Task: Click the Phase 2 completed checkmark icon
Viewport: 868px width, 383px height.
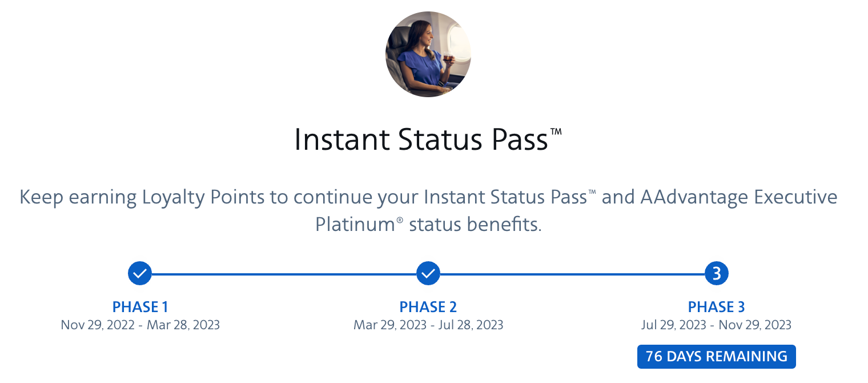Action: tap(428, 273)
